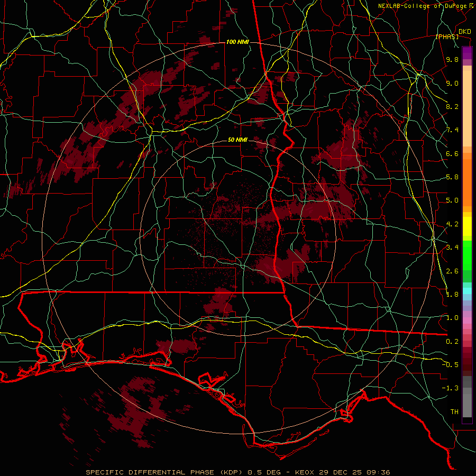Click the "KEOX" radar site identifier
476x476 pixels.
point(305,472)
